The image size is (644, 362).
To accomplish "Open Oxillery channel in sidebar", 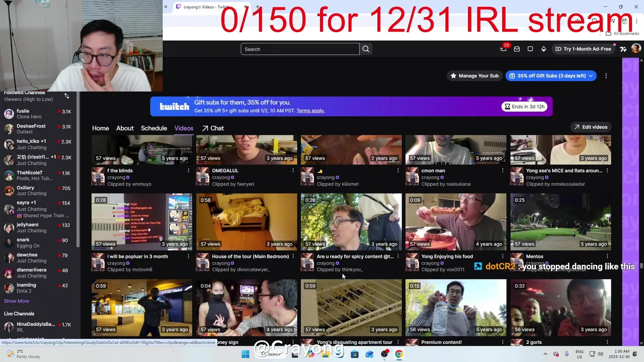I will click(38, 191).
